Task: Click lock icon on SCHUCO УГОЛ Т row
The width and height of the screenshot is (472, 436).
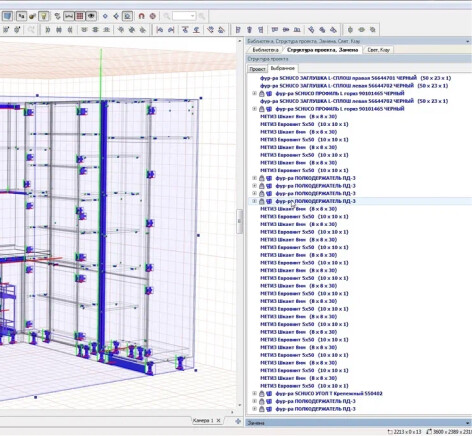Action: point(262,393)
